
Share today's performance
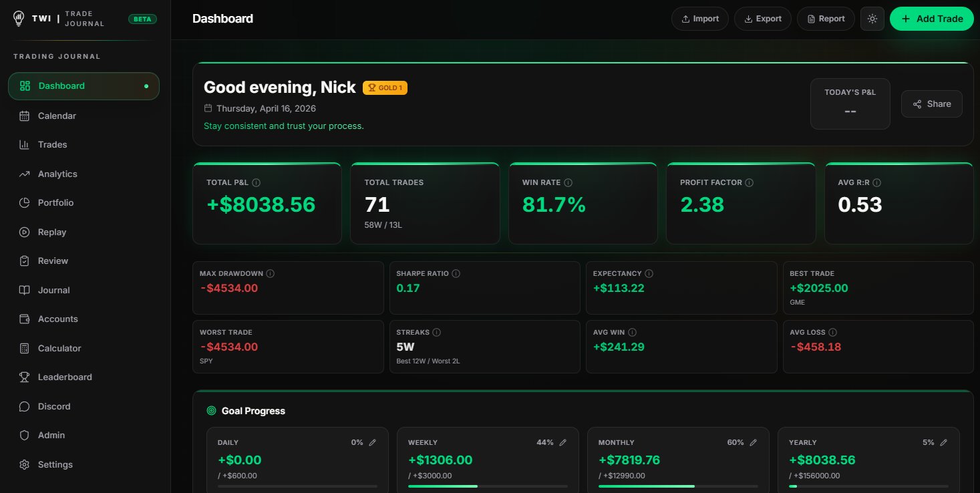click(x=931, y=104)
